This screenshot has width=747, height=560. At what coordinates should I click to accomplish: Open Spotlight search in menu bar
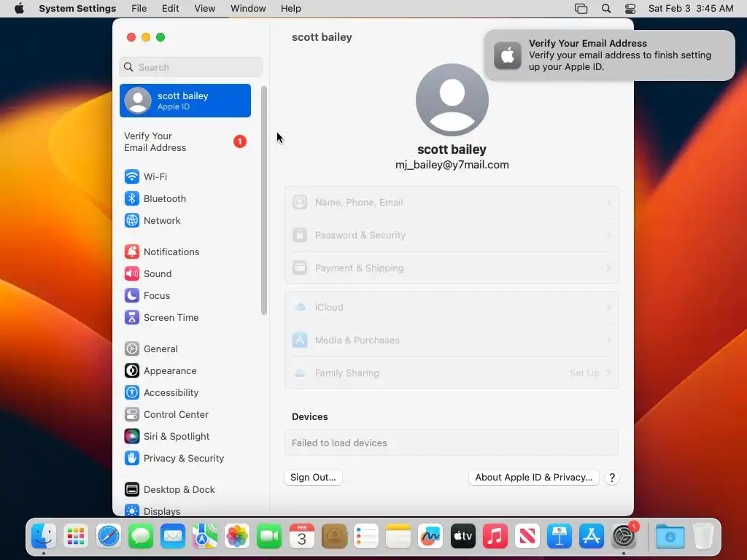pos(606,9)
